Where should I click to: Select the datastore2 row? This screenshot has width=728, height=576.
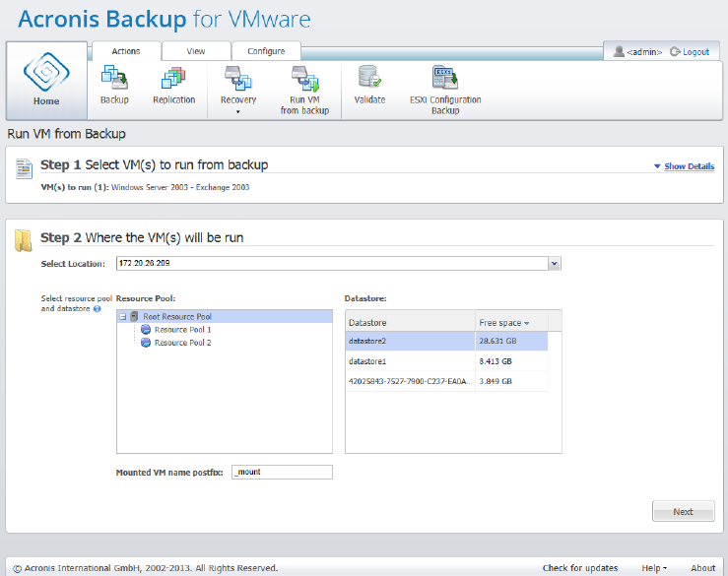[446, 341]
